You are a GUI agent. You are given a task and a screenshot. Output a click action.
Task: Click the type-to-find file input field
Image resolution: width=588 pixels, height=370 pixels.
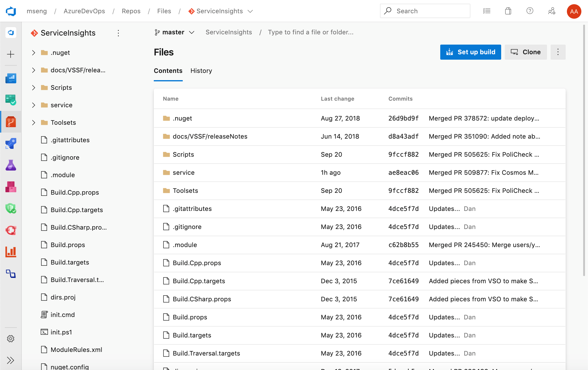pyautogui.click(x=310, y=32)
